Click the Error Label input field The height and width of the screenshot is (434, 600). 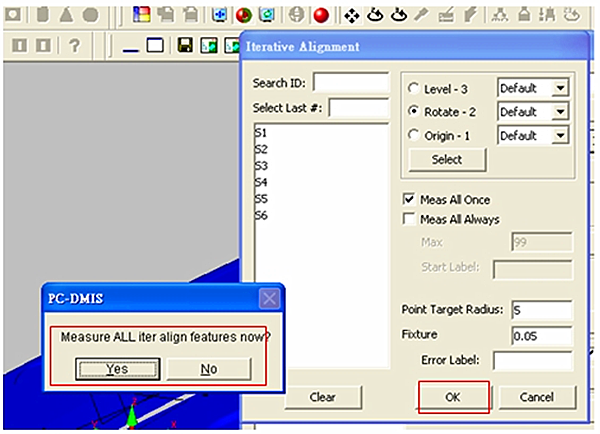pos(533,361)
